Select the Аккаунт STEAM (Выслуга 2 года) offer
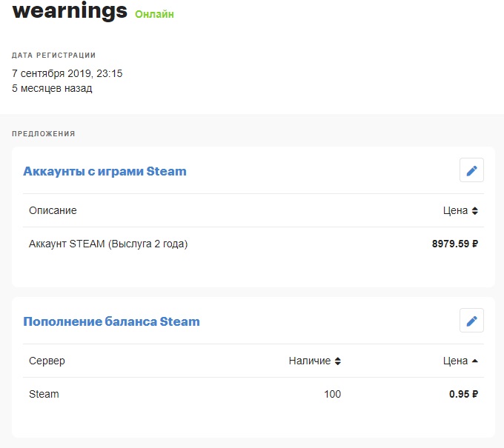This screenshot has height=448, width=504. [x=108, y=244]
